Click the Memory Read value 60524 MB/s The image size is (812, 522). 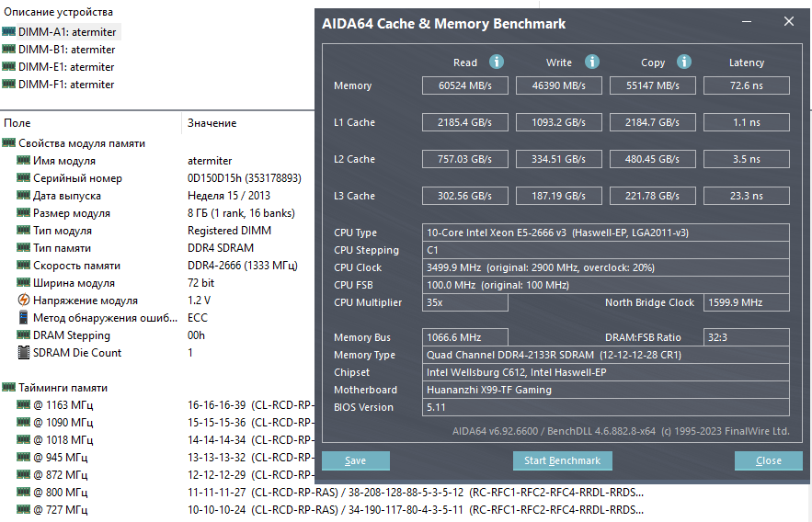tap(465, 85)
